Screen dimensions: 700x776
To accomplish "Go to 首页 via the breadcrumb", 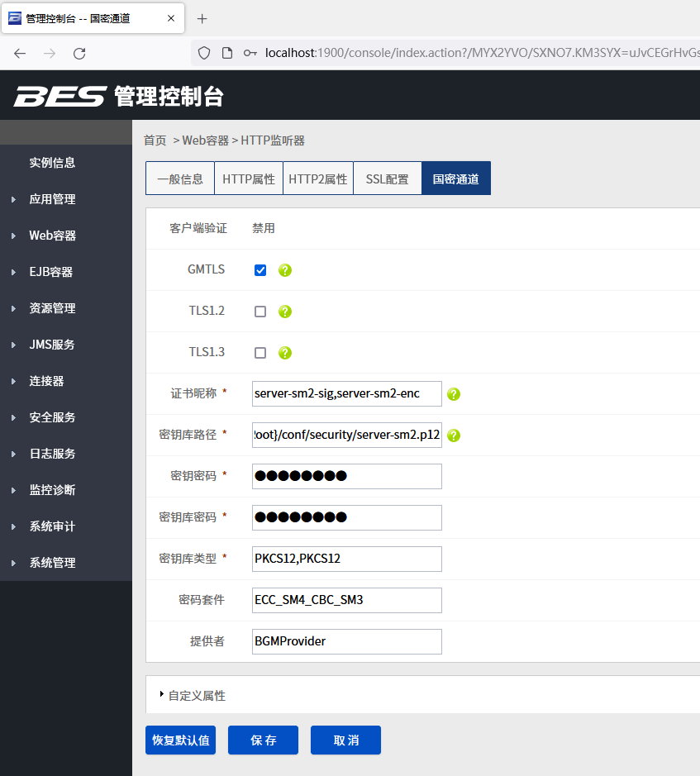I will click(x=155, y=140).
